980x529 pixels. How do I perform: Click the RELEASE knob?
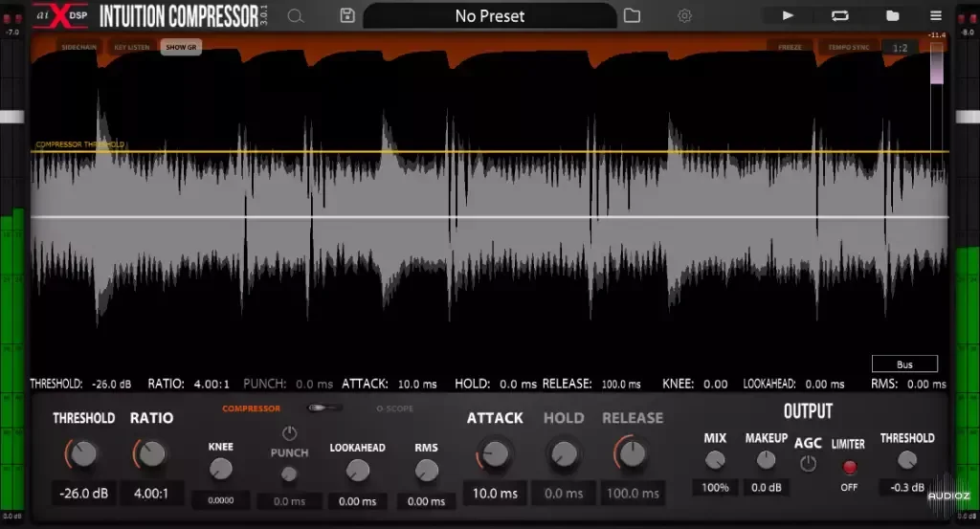point(632,454)
